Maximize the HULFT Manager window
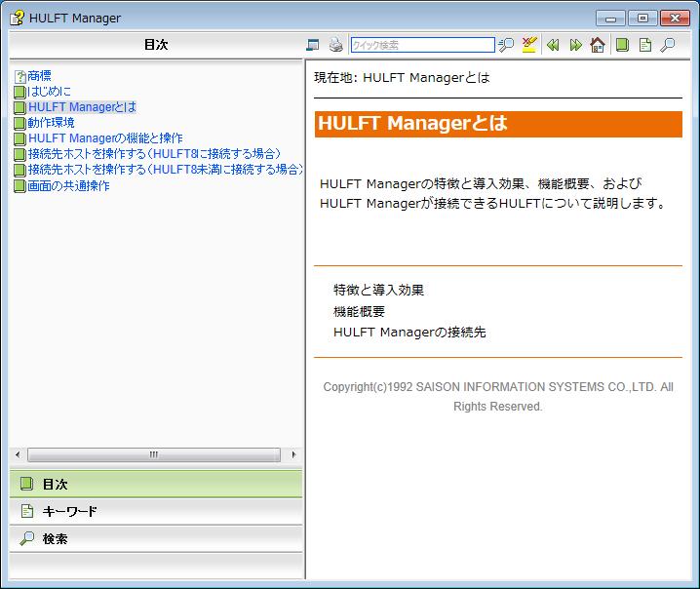The width and height of the screenshot is (700, 589). click(642, 19)
